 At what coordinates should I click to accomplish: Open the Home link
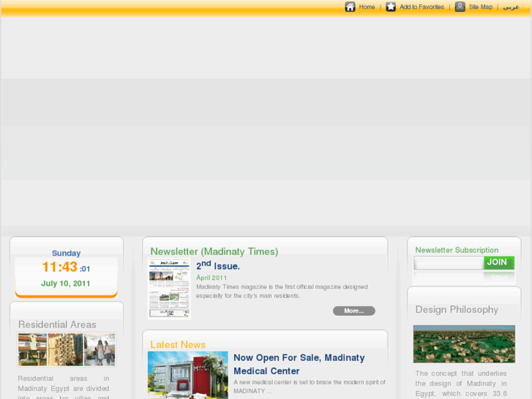point(367,7)
